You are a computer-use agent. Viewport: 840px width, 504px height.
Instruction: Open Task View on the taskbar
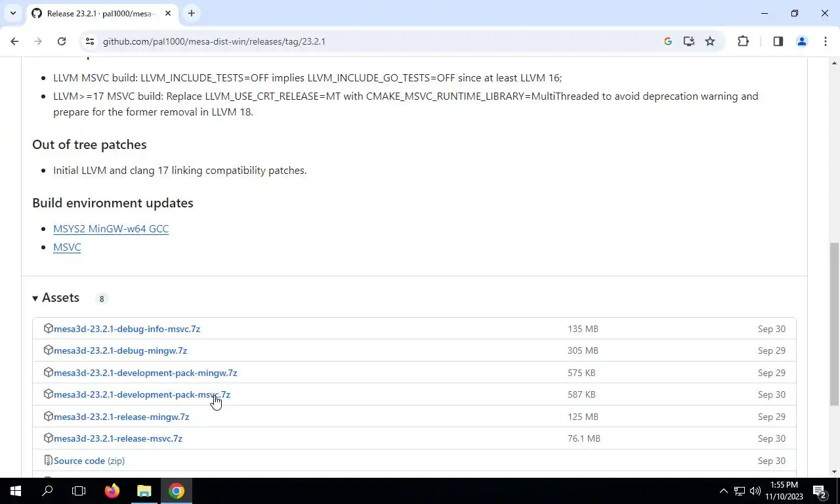(x=79, y=491)
